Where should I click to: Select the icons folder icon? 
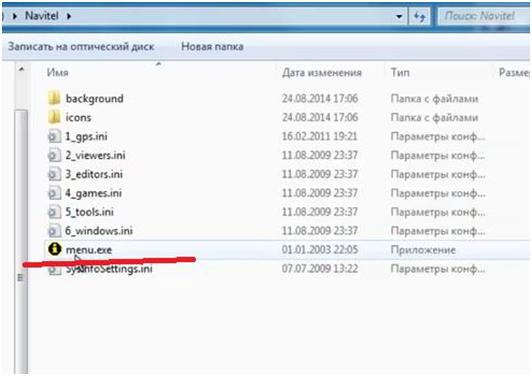pyautogui.click(x=54, y=117)
